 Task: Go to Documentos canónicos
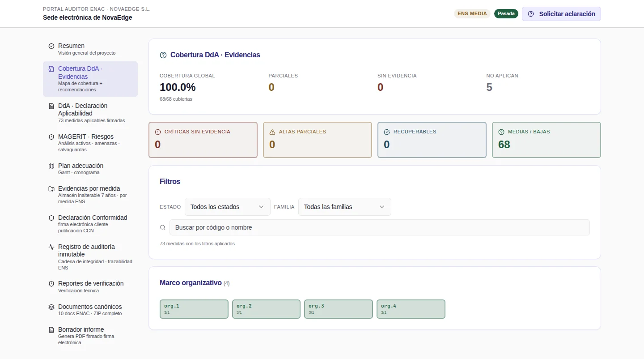[x=90, y=310]
